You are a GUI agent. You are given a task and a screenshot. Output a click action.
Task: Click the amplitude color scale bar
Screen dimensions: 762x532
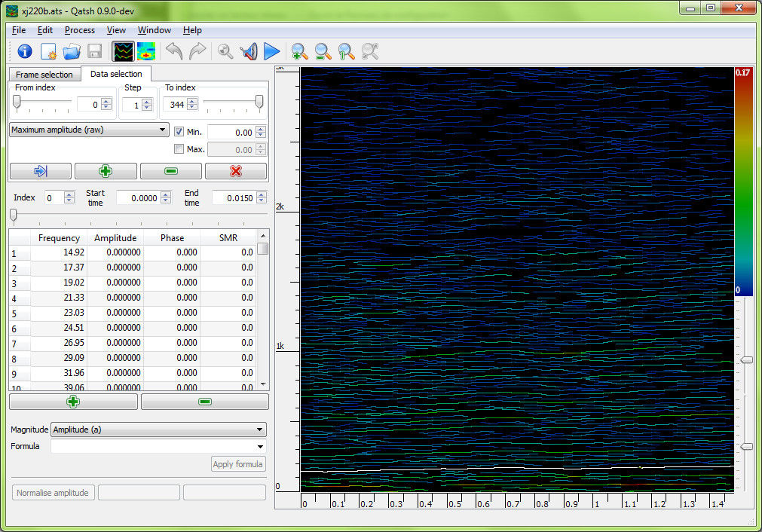pos(742,181)
